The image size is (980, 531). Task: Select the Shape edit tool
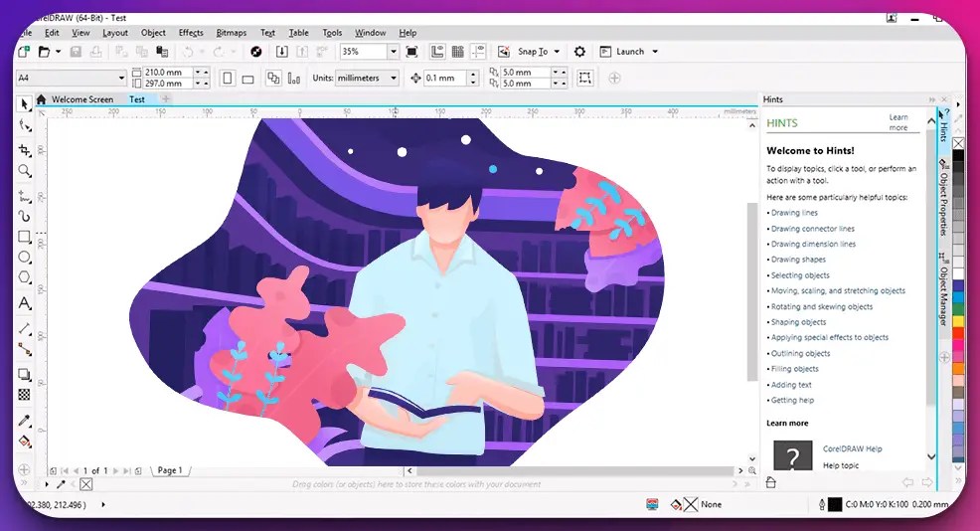25,125
